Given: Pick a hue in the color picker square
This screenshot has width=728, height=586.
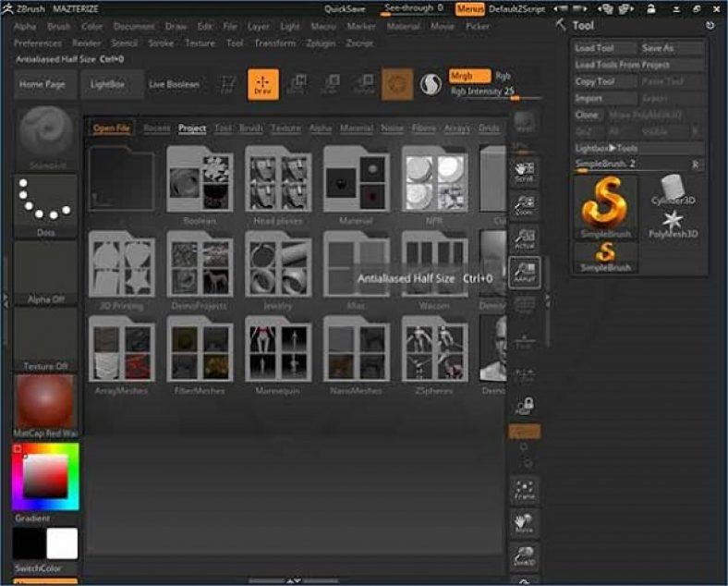Looking at the screenshot, I should 45,476.
